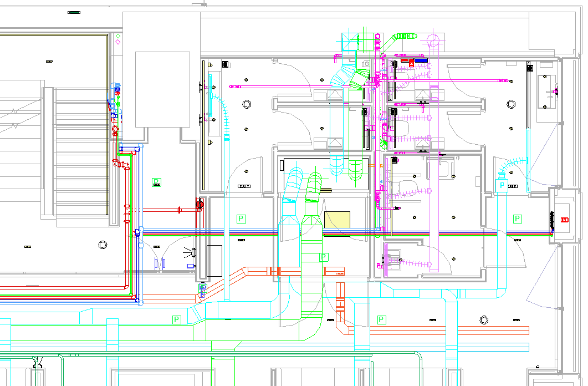The image size is (588, 386).
Task: Click the magenta circle riser at top
Action: point(433,39)
